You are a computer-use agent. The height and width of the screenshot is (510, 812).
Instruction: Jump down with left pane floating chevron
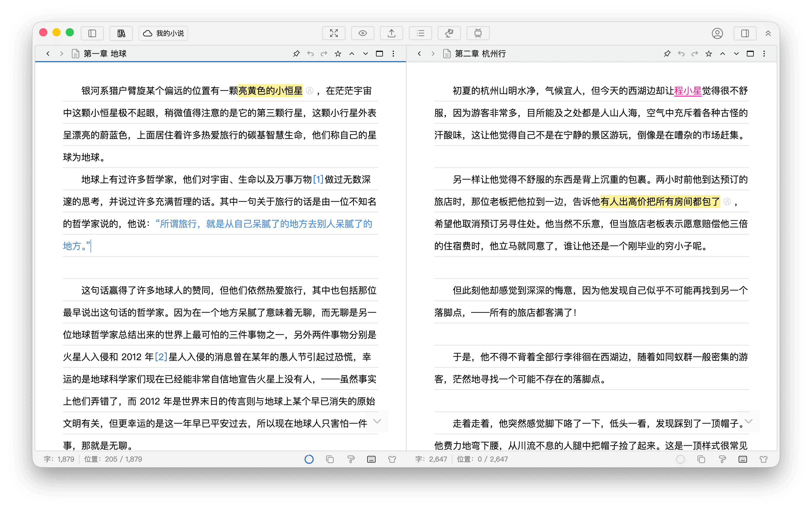pyautogui.click(x=377, y=421)
